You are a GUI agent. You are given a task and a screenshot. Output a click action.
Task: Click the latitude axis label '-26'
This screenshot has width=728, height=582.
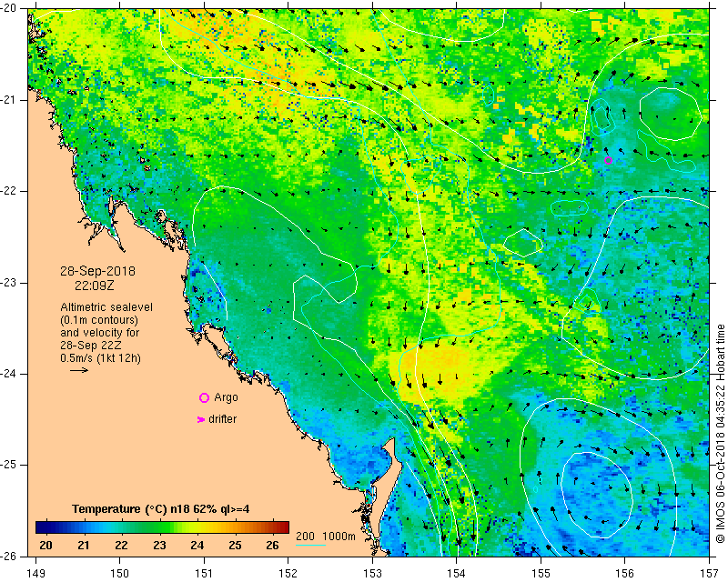click(9, 556)
